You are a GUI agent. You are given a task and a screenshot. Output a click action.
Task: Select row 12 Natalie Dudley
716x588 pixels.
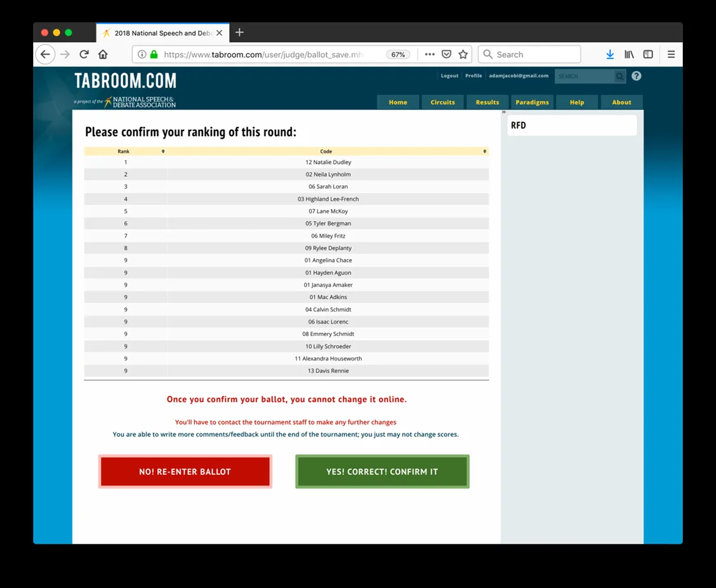click(286, 162)
